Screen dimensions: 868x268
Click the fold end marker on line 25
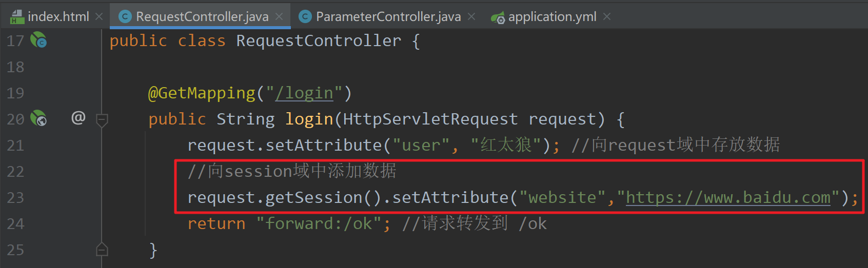102,250
